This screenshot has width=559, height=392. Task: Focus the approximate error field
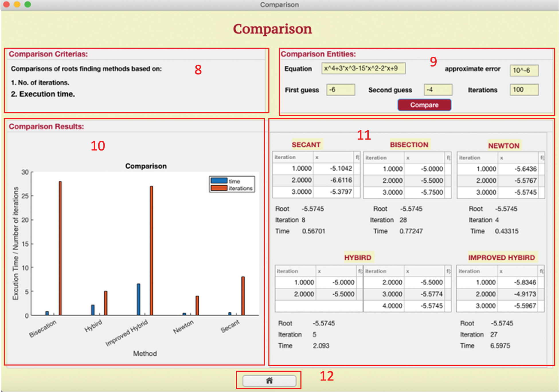click(x=524, y=70)
